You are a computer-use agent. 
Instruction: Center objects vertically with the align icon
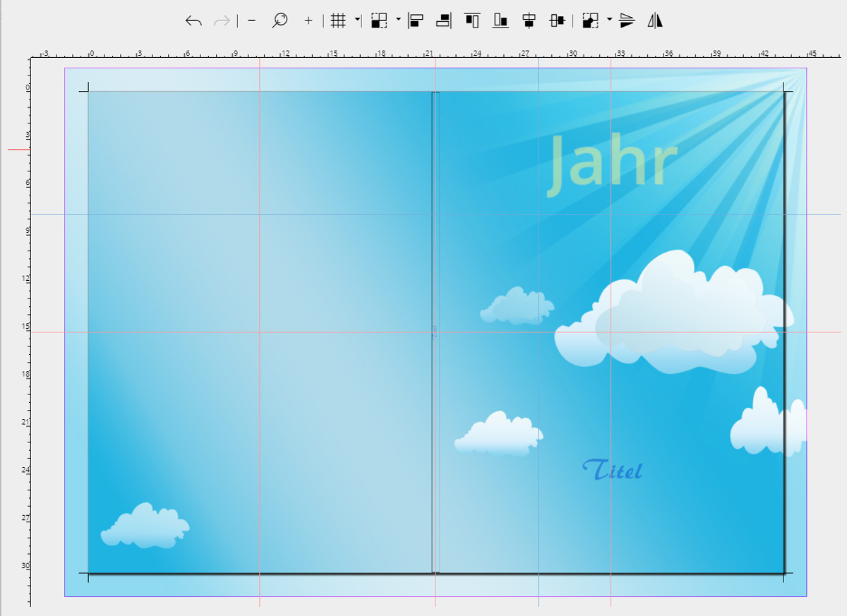click(x=558, y=21)
